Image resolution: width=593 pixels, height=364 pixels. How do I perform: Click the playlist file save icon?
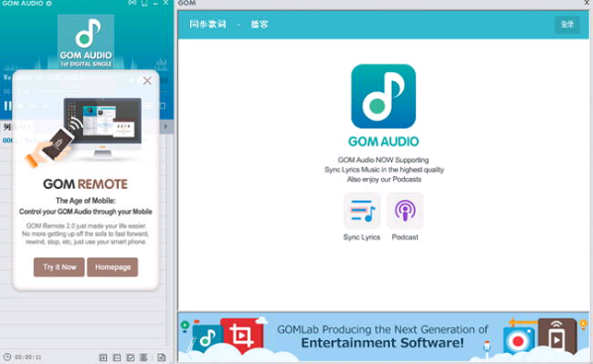[x=161, y=357]
